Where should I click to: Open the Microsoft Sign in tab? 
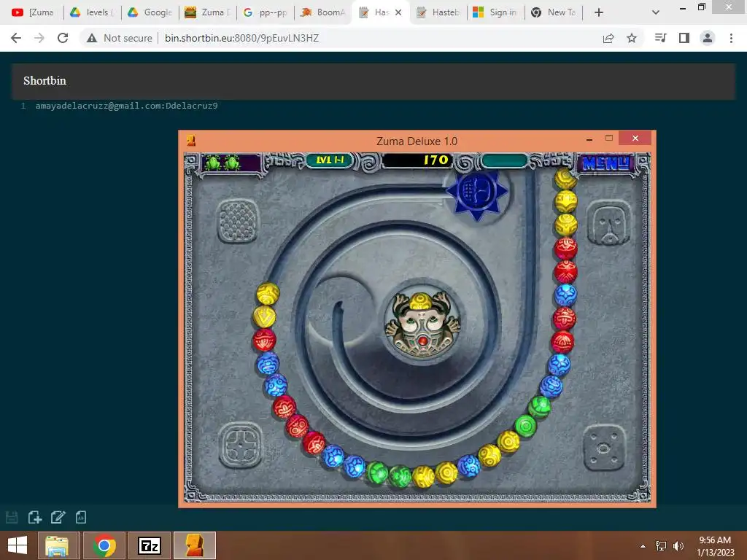pyautogui.click(x=496, y=12)
